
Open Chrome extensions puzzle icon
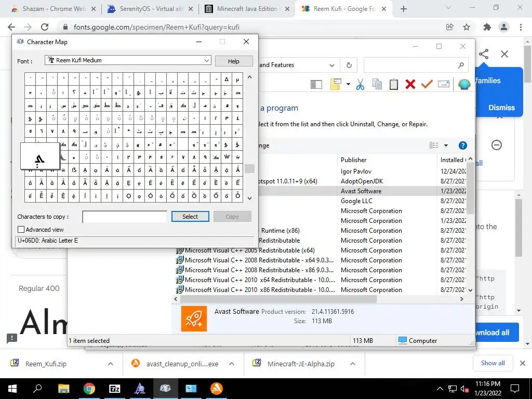click(x=487, y=27)
